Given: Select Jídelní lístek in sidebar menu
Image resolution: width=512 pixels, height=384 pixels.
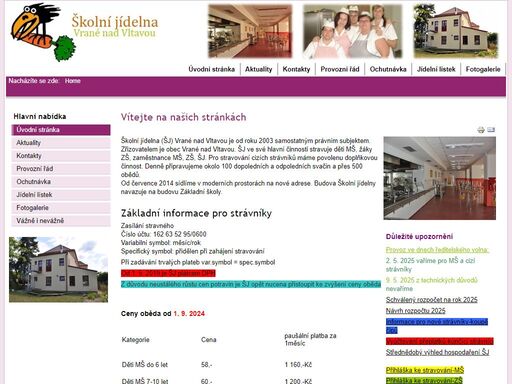Looking at the screenshot, I should (61, 195).
